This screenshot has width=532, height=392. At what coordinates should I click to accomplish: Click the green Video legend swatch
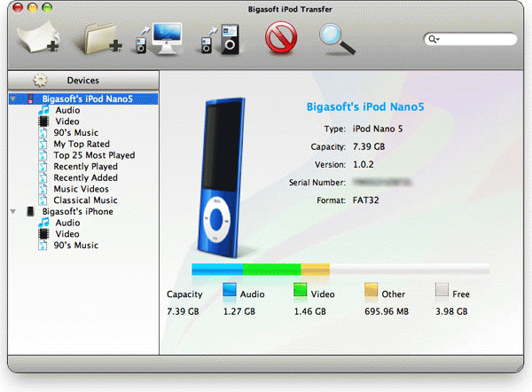(x=301, y=290)
